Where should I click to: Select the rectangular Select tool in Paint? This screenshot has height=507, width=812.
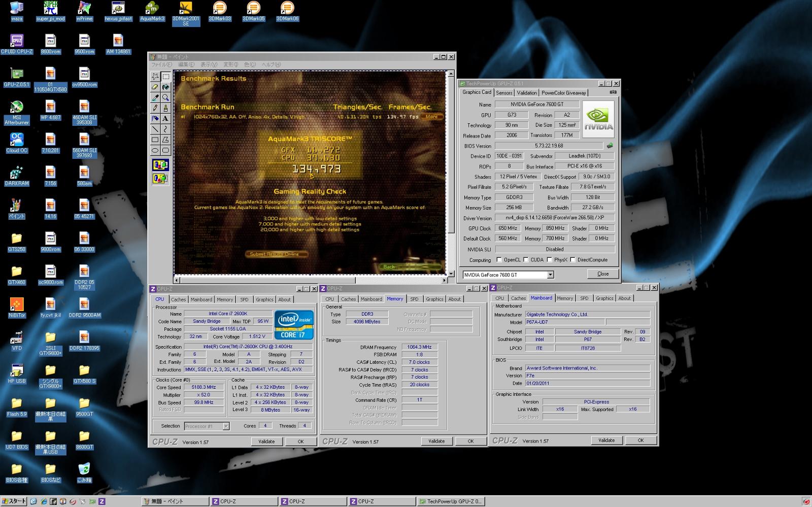[x=165, y=76]
